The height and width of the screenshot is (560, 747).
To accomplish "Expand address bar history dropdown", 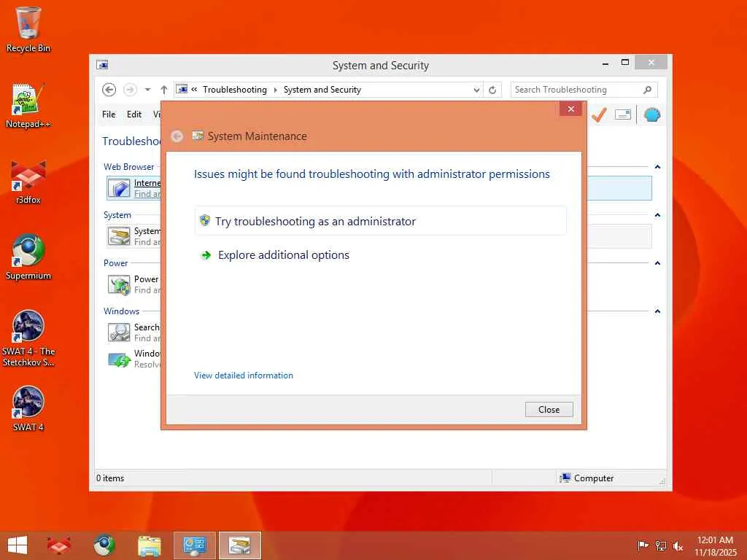I will (476, 90).
